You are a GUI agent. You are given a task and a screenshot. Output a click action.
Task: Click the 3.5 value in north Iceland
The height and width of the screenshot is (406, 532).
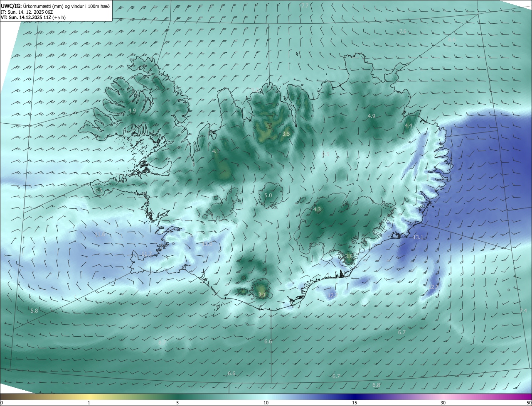(286, 134)
